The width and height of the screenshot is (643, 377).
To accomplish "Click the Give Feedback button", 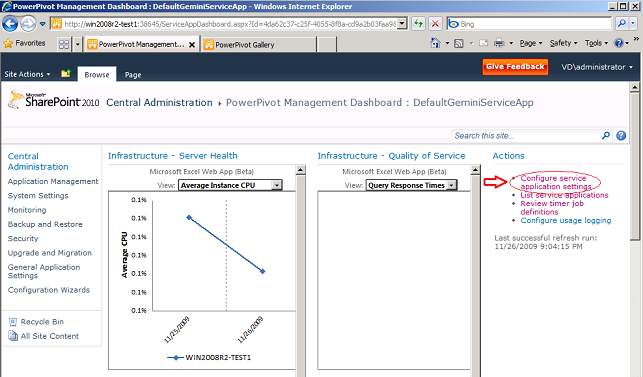I will pos(515,67).
